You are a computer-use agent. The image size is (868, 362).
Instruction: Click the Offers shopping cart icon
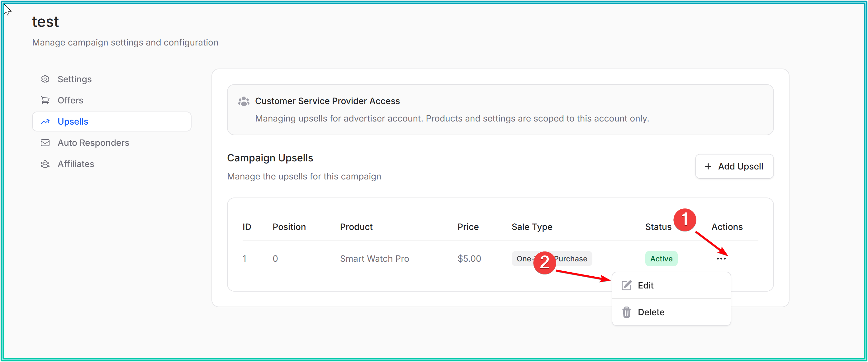coord(45,100)
